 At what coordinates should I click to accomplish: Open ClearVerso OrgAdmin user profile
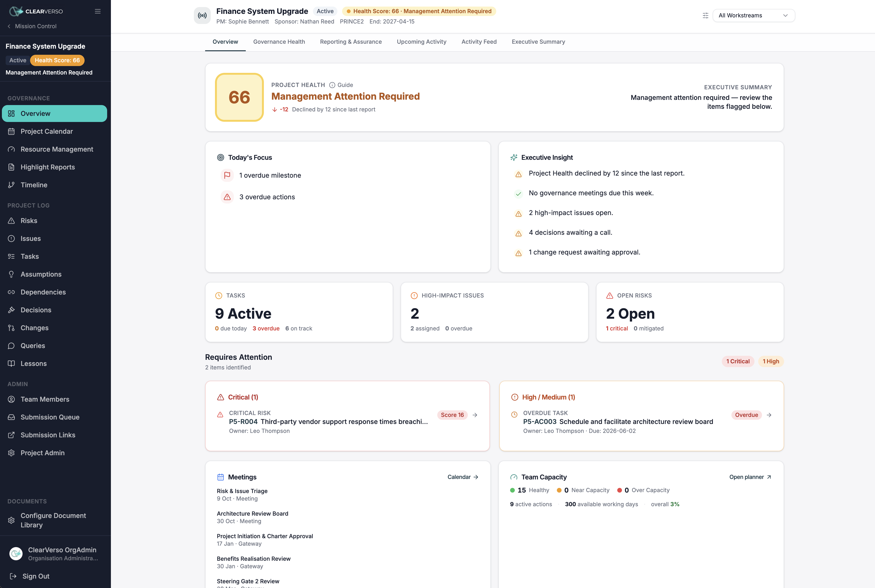pyautogui.click(x=54, y=553)
